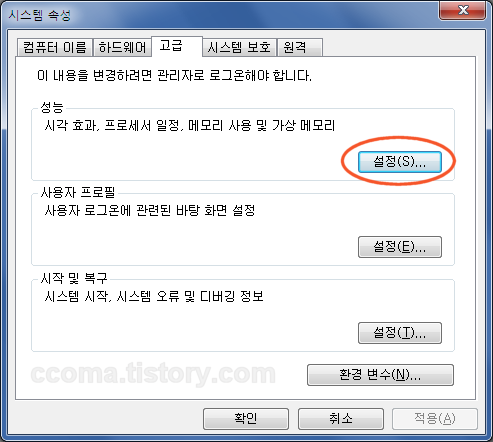This screenshot has width=493, height=442.
Task: Confirm with the 확인 button
Action: pyautogui.click(x=246, y=419)
